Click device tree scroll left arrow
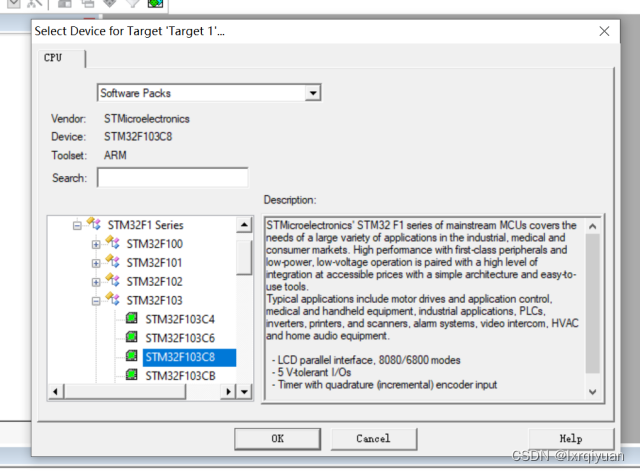 click(x=56, y=392)
